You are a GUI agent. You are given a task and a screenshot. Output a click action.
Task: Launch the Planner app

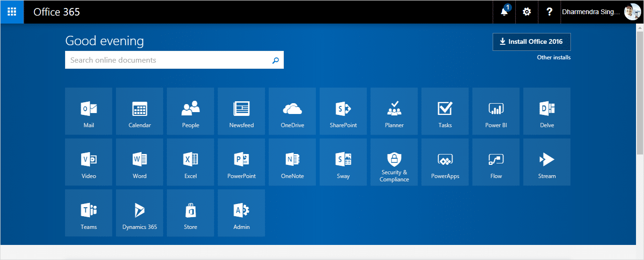[x=394, y=111]
